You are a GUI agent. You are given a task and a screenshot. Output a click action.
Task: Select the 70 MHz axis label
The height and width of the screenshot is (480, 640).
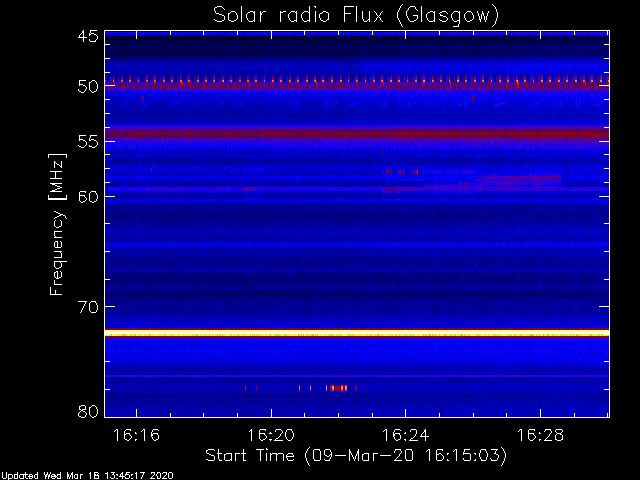coord(88,306)
